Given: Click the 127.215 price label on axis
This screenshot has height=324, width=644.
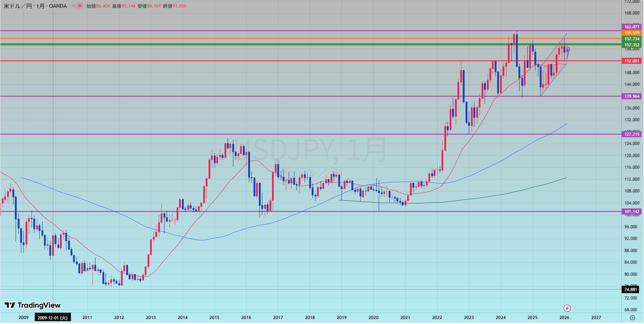Looking at the screenshot, I should coord(632,134).
